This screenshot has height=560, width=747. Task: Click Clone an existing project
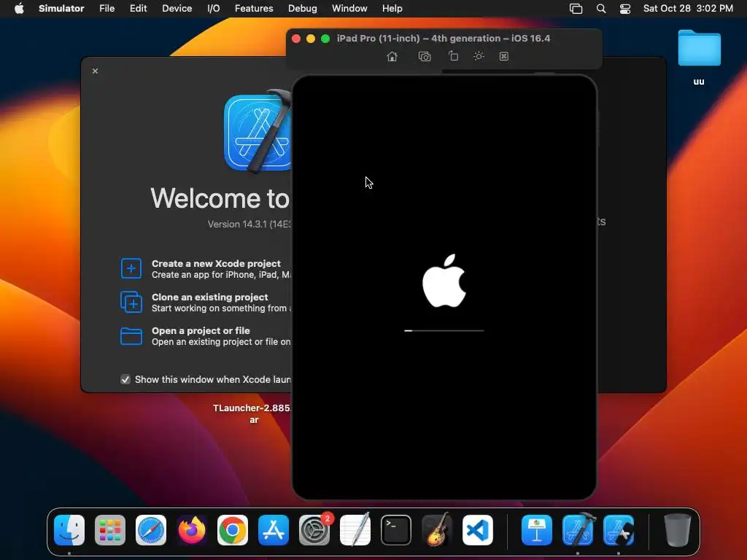point(205,303)
